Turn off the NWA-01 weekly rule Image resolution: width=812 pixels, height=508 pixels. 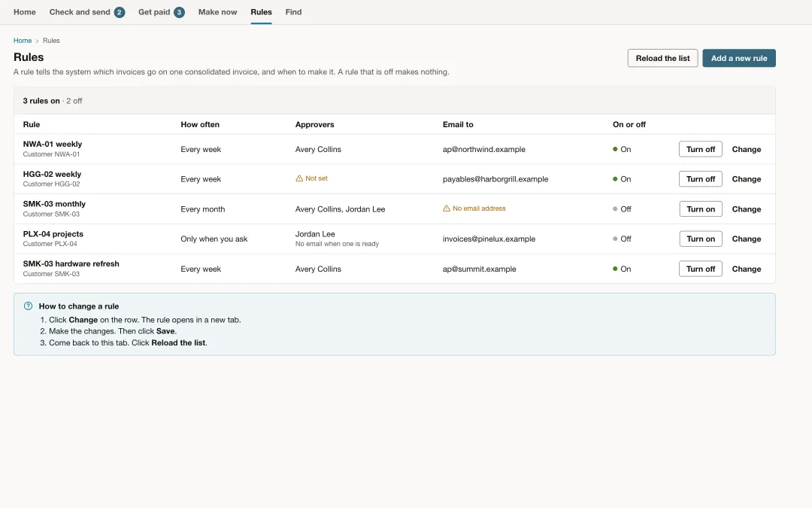point(700,149)
